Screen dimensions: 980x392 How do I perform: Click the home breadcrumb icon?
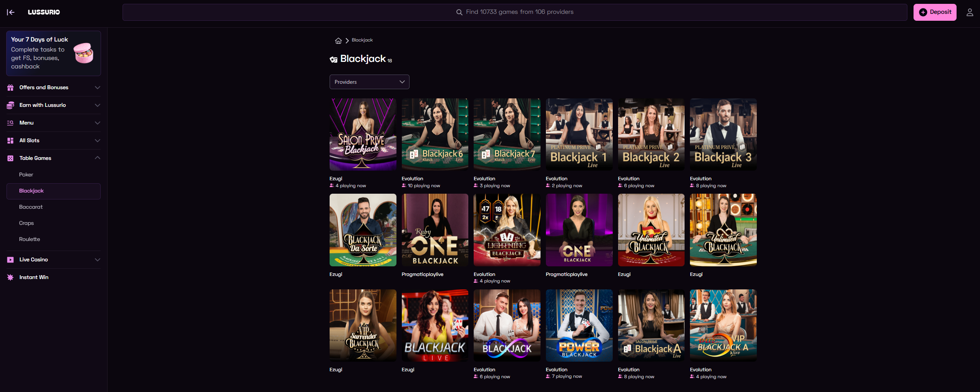pos(338,40)
